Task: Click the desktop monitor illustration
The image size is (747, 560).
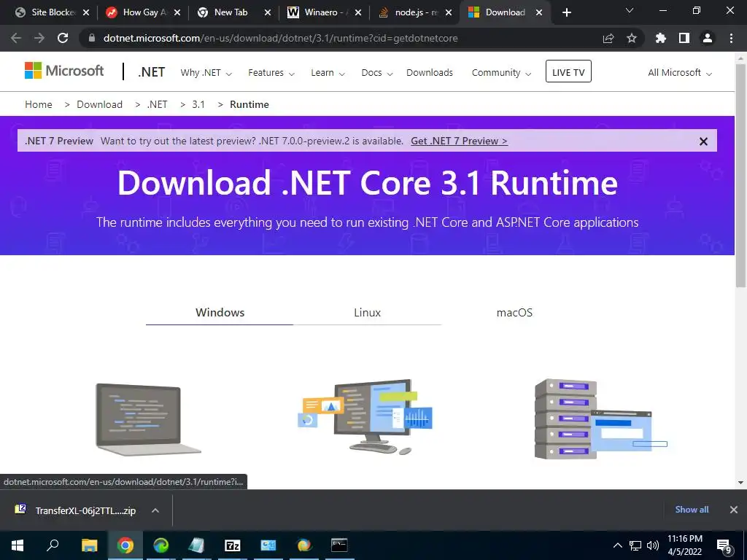Action: pyautogui.click(x=365, y=416)
